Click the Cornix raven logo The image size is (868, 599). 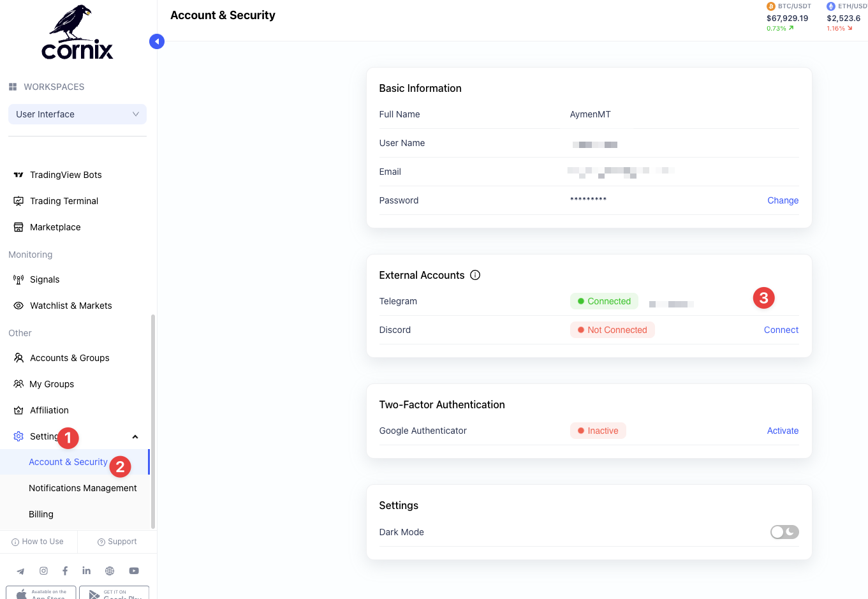(77, 33)
